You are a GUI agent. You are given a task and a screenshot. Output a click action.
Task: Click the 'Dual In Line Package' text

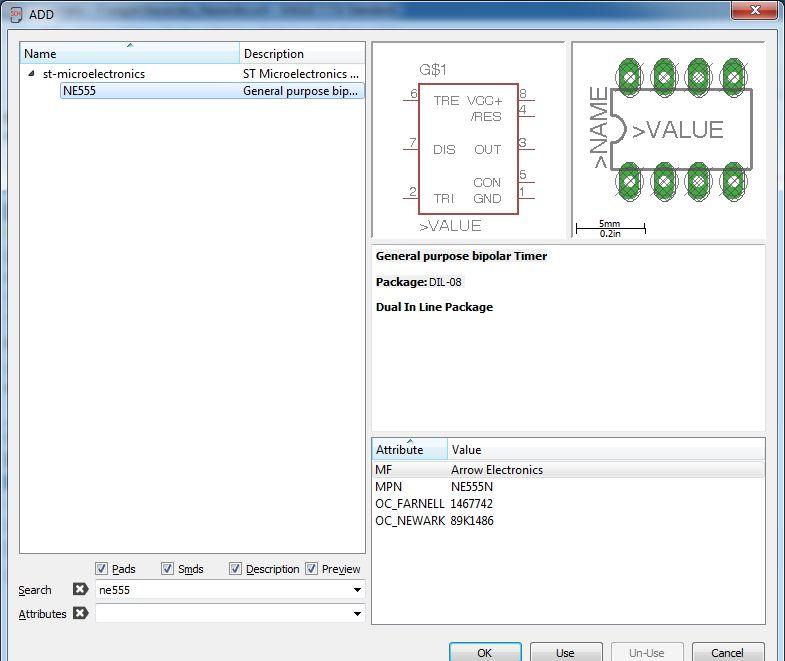tap(434, 307)
